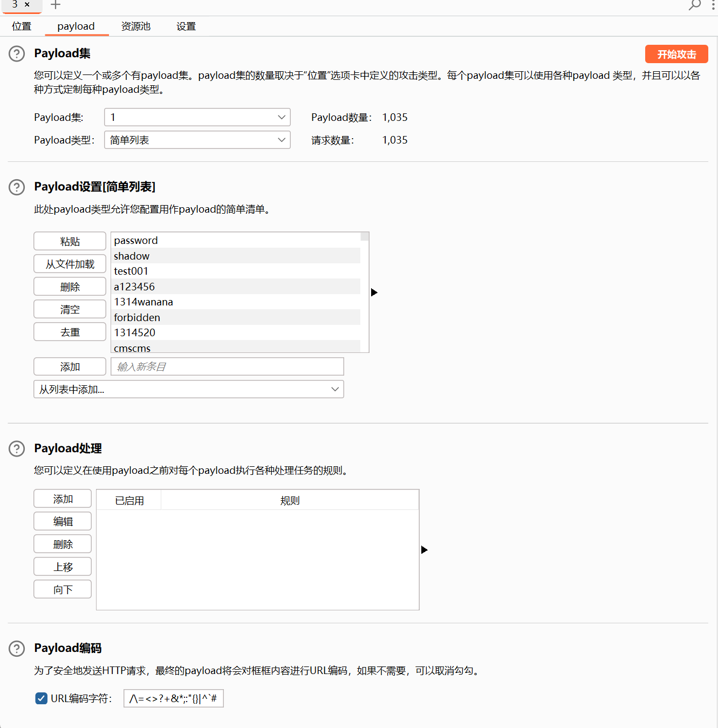Click the 去重 button to deduplicate payloads
Viewport: 718px width, 728px height.
70,331
